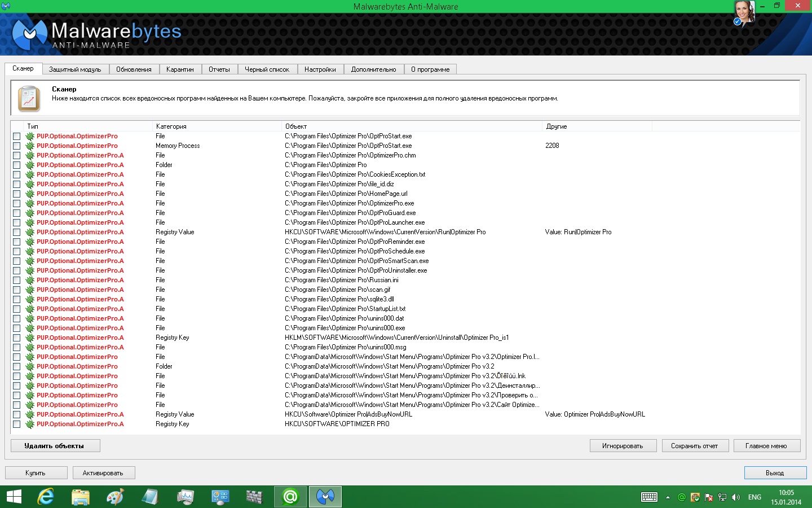Image resolution: width=812 pixels, height=508 pixels.
Task: Launch the Paint palette icon in taskbar
Action: point(115,497)
